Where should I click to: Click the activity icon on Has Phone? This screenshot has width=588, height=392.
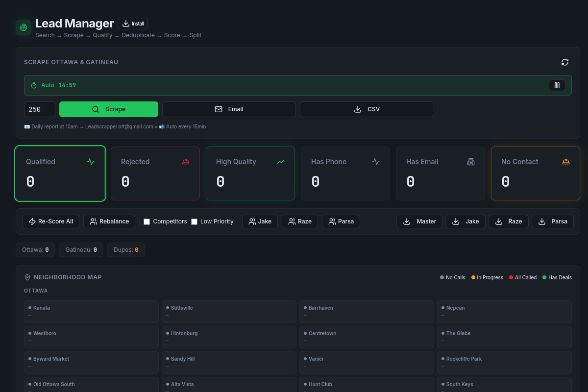[x=376, y=162]
